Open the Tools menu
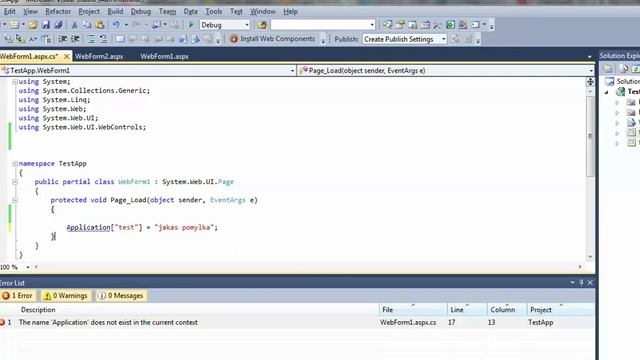Image resolution: width=640 pixels, height=360 pixels. point(213,11)
